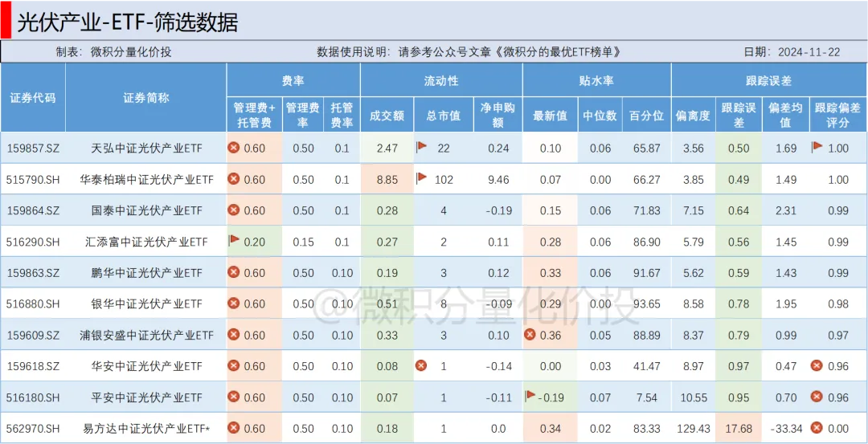Click red X icon in 华安 row 总市值 cell
Image resolution: width=868 pixels, height=444 pixels.
(421, 365)
